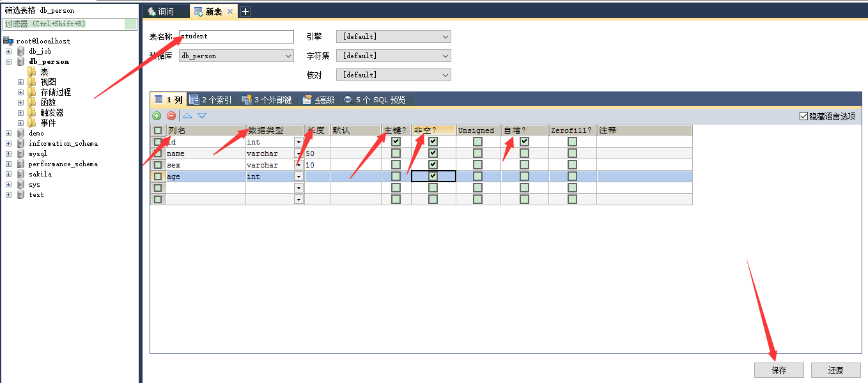This screenshot has height=383, width=868.
Task: Open data type dropdown for id row
Action: tap(298, 142)
